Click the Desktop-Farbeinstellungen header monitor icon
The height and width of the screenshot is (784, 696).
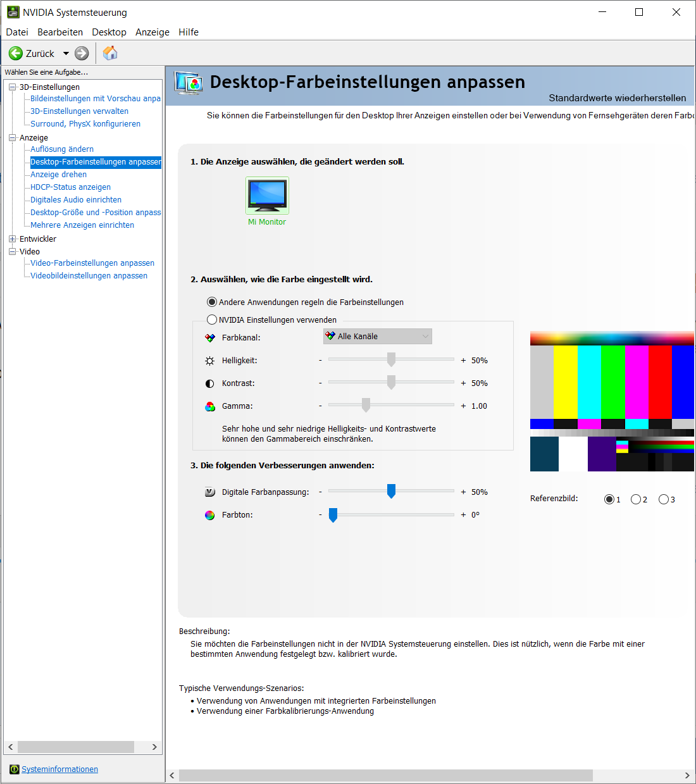189,83
